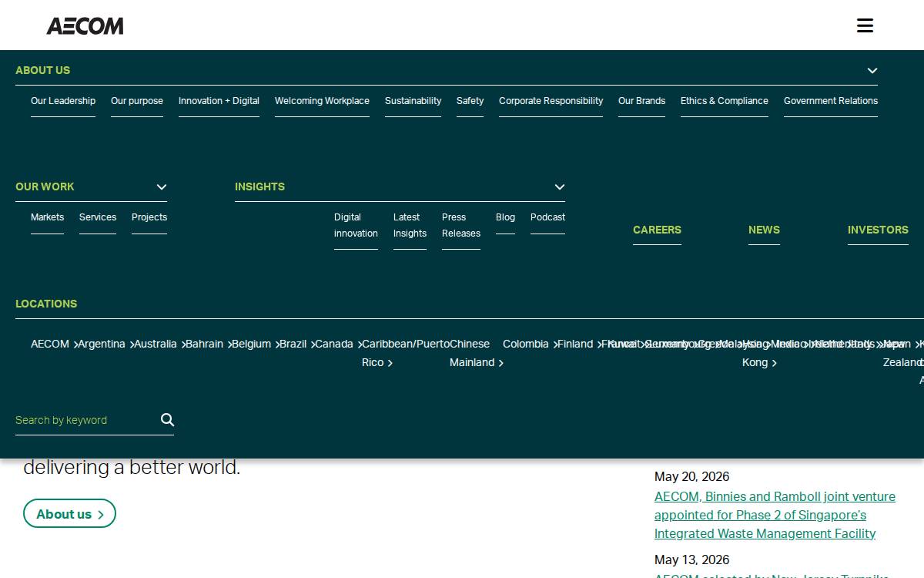This screenshot has height=578, width=924.
Task: Select the Argentina location
Action: click(x=106, y=344)
